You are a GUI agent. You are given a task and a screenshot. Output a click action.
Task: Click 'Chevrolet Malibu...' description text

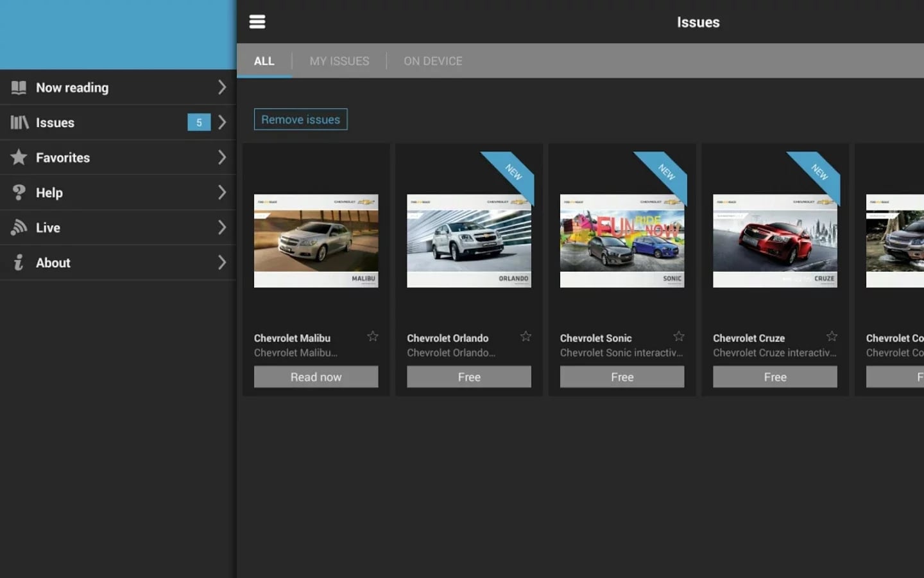click(x=295, y=353)
